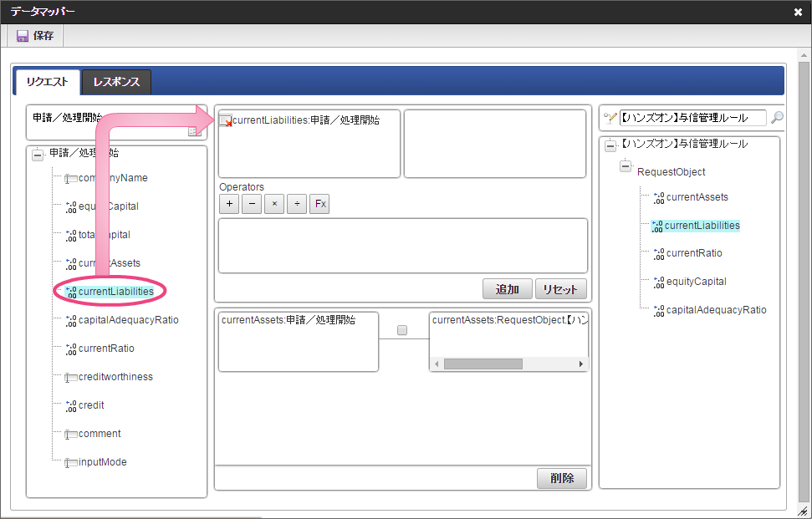Click the 削除 delete button

(x=562, y=478)
